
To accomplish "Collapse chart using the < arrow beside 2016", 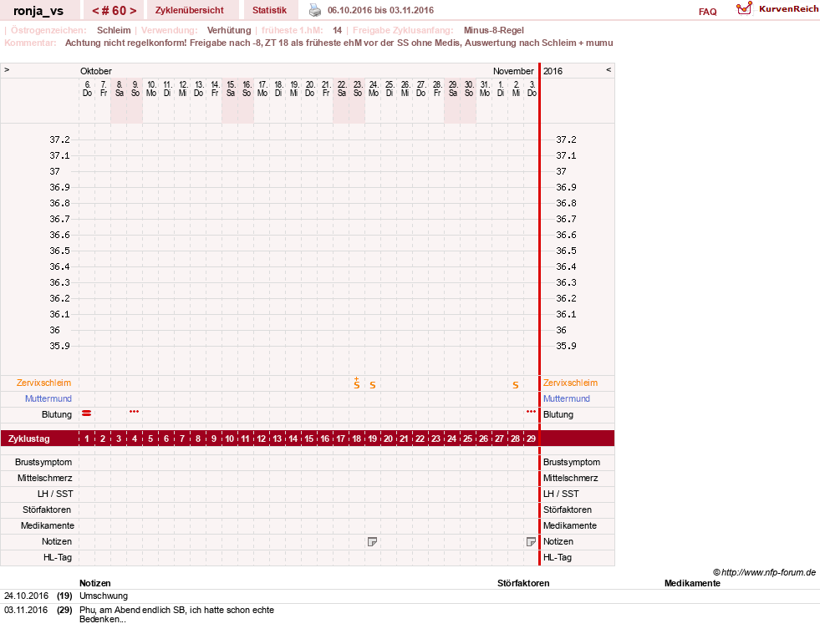I will pyautogui.click(x=609, y=69).
